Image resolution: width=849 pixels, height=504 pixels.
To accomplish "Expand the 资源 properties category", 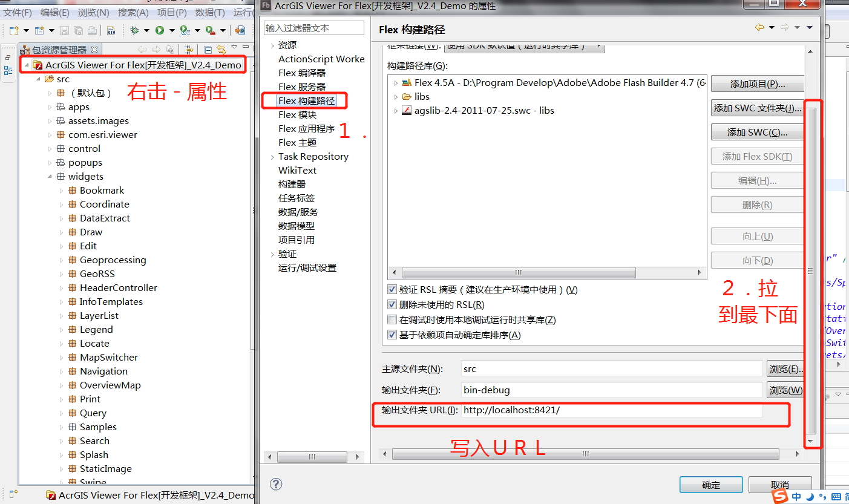I will (272, 45).
